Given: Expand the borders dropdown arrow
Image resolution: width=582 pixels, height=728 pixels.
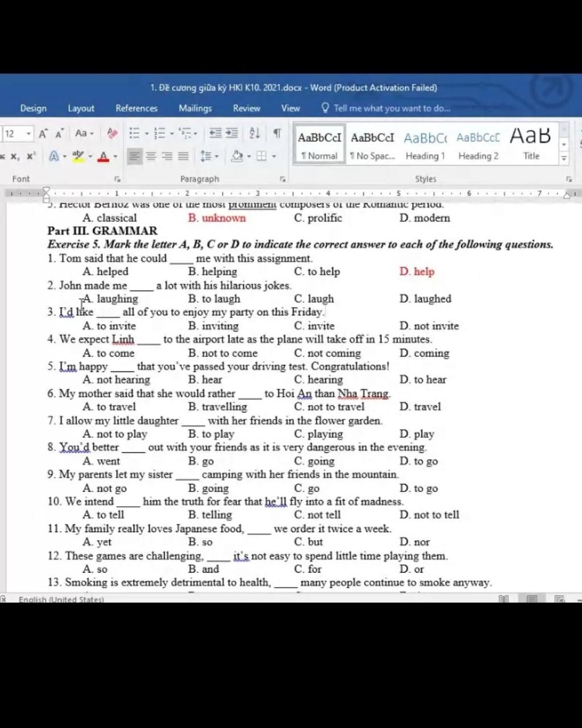Looking at the screenshot, I should [274, 156].
